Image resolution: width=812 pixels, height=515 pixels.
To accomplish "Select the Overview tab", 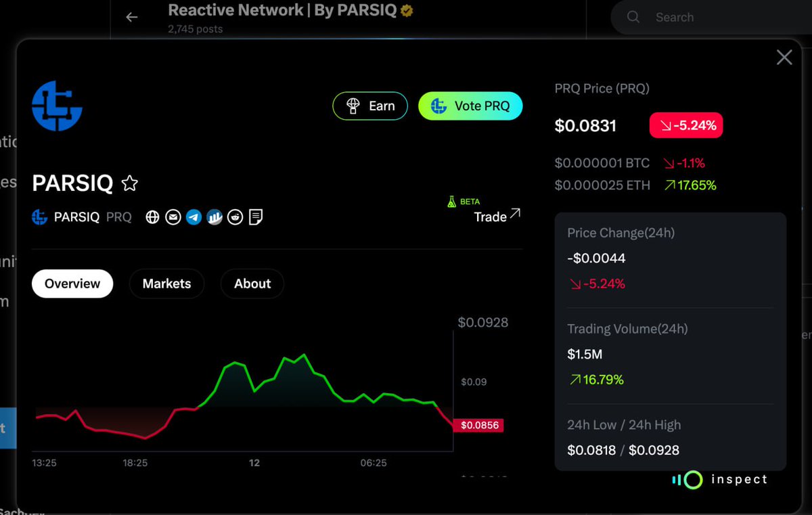I will (72, 284).
